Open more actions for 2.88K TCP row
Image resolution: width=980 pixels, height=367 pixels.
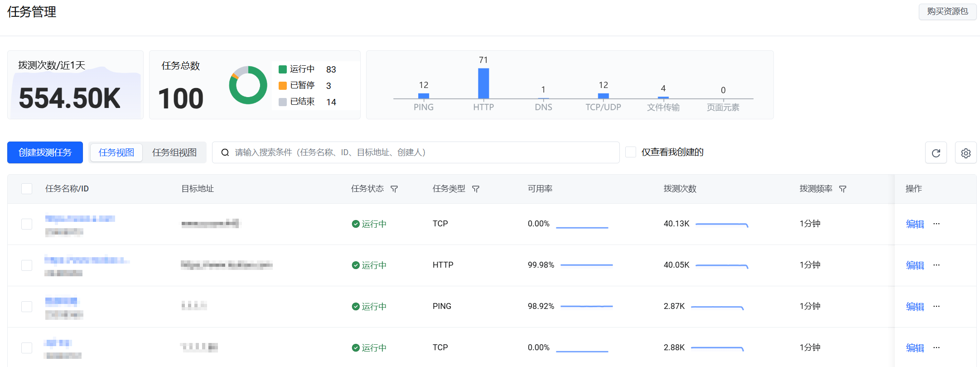click(937, 347)
